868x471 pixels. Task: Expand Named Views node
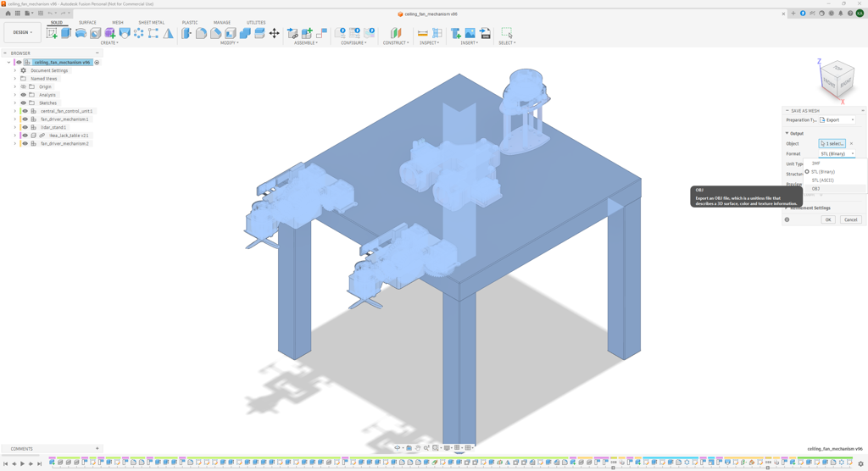point(15,79)
